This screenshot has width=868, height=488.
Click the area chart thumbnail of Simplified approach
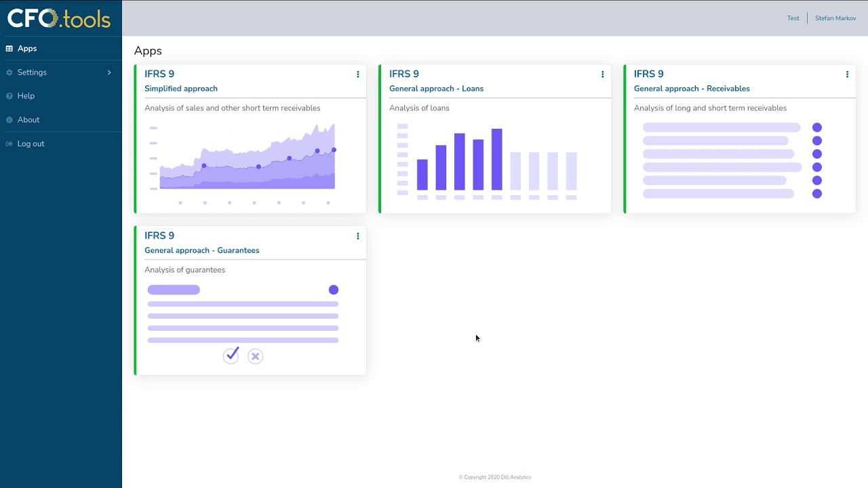click(243, 164)
